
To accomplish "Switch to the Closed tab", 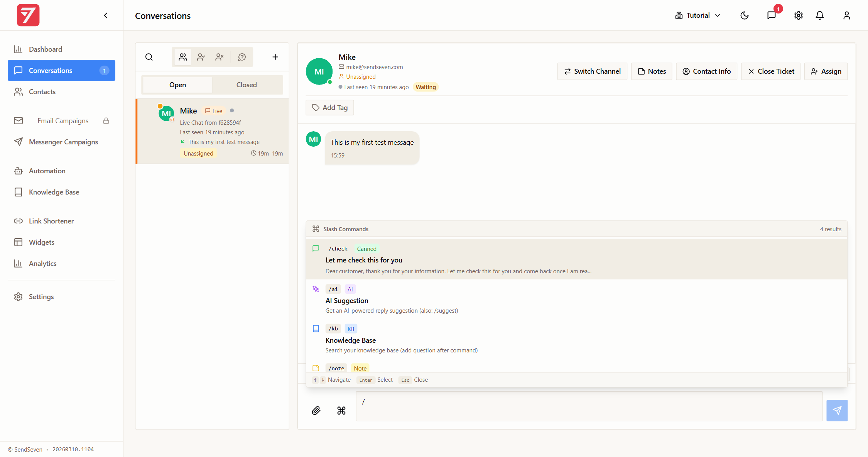I will 247,85.
